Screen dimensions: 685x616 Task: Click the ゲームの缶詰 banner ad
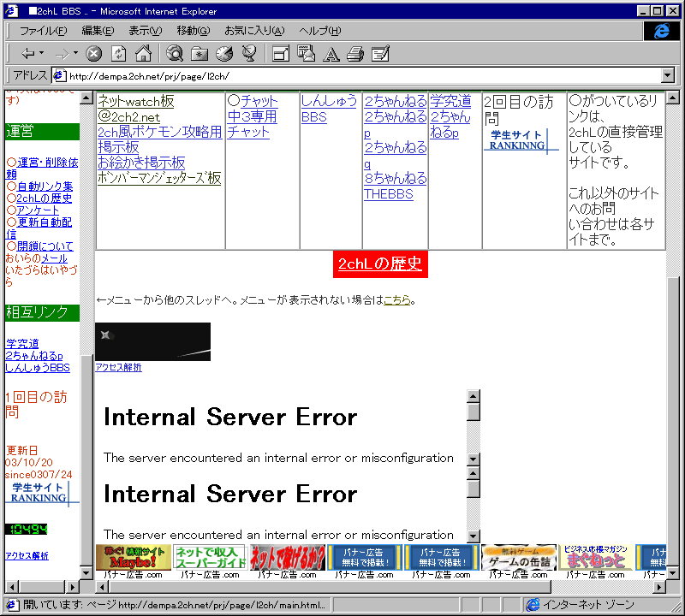[519, 558]
